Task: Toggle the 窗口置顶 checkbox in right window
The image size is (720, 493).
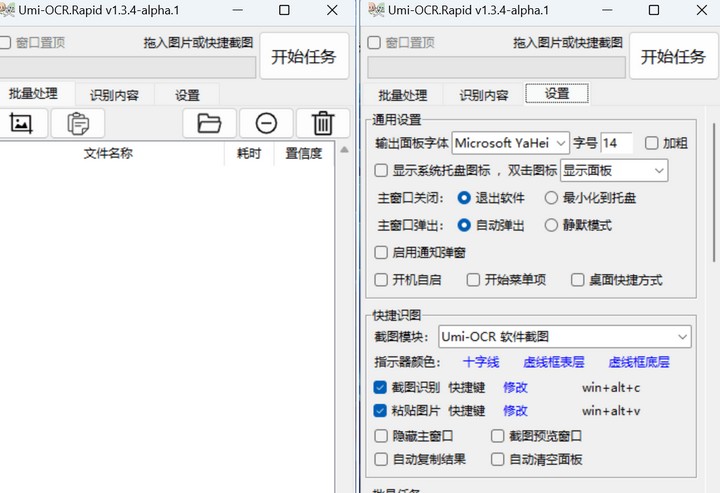Action: click(375, 43)
